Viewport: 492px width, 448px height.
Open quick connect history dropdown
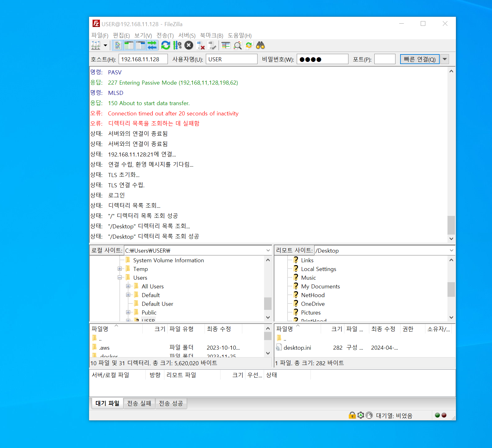point(445,59)
